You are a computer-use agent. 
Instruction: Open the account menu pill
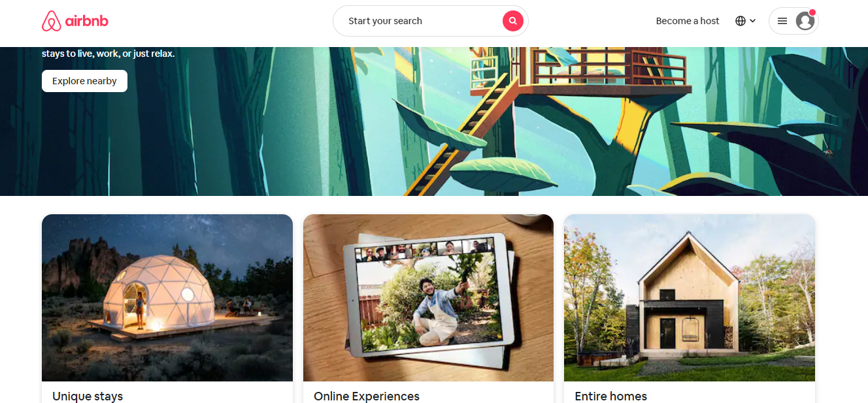tap(793, 21)
